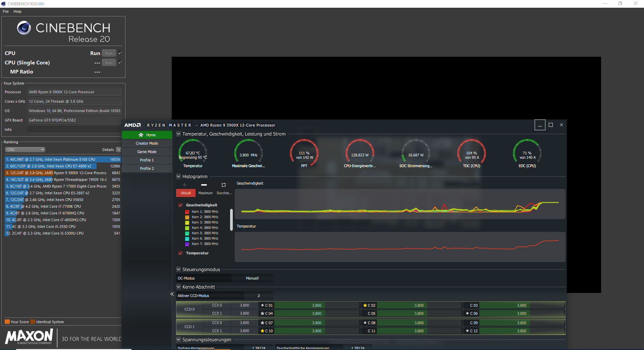644x350 pixels.
Task: Expand ranking Details with the arrow button
Action: tap(118, 150)
